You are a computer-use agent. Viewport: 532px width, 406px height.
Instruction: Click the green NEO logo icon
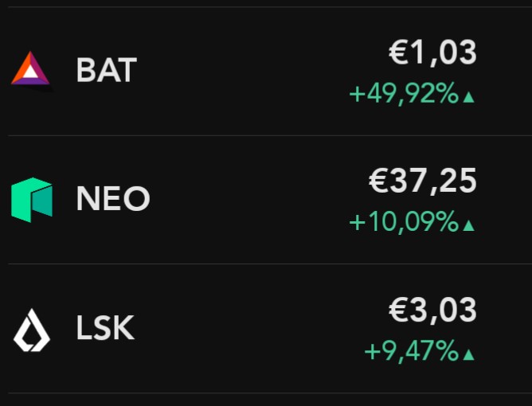[32, 199]
